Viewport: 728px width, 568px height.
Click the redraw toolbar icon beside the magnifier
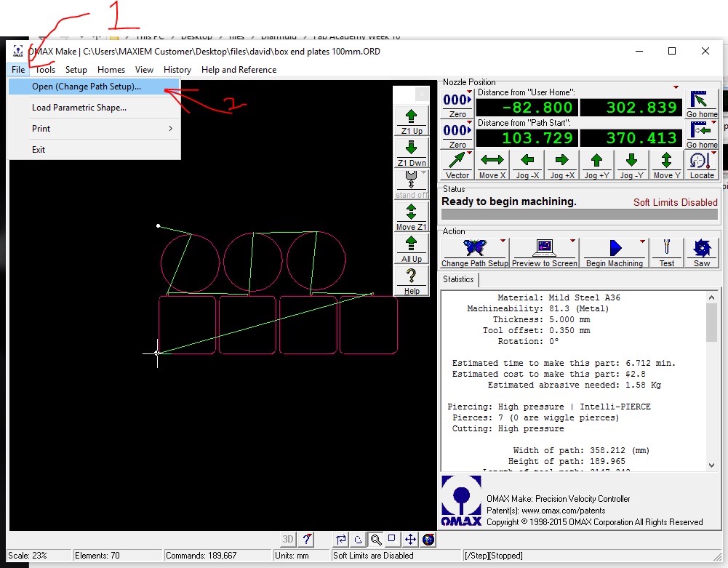[x=358, y=539]
